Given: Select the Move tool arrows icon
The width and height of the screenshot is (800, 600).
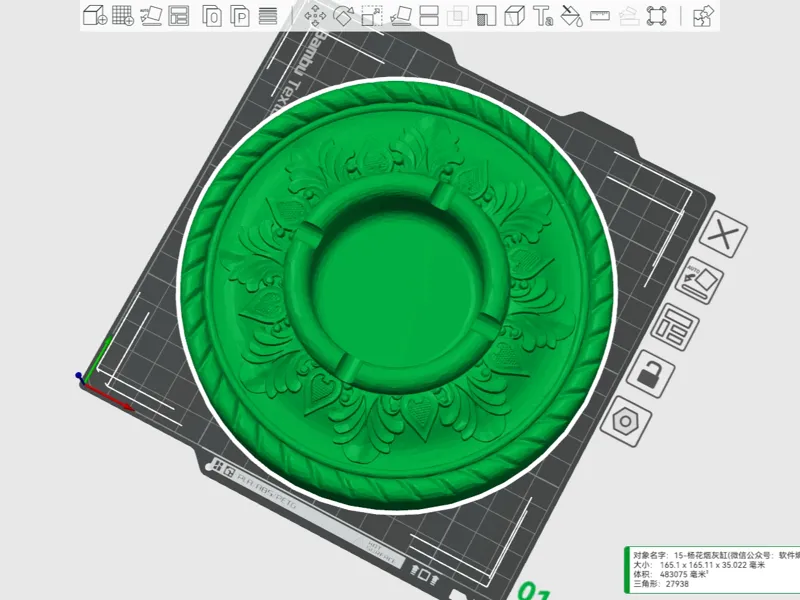Looking at the screenshot, I should 315,16.
